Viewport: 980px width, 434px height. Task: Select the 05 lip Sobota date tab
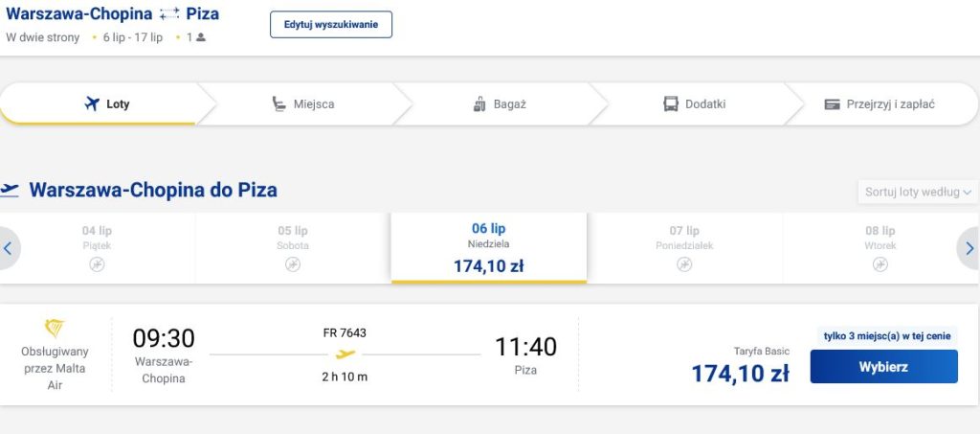[x=293, y=248]
